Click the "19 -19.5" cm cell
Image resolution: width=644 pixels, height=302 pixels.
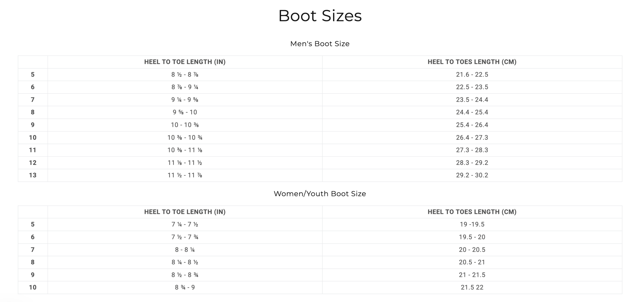click(472, 224)
